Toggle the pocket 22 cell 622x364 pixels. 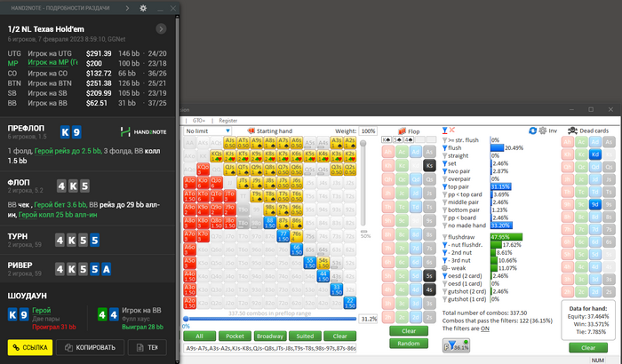pos(350,303)
